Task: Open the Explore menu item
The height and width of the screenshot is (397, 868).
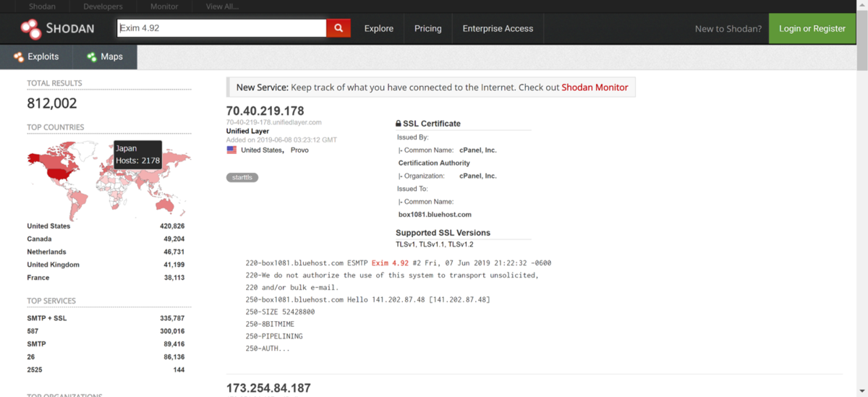Action: [379, 29]
